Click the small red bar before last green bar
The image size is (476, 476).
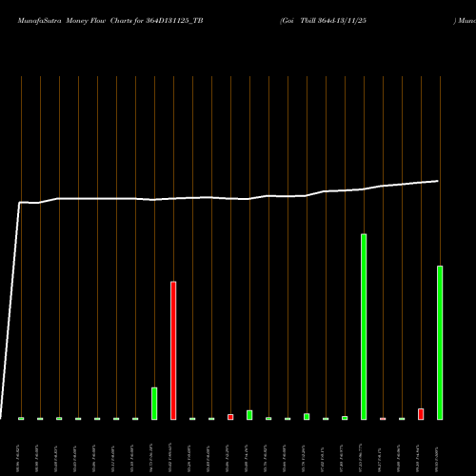pyautogui.click(x=421, y=414)
